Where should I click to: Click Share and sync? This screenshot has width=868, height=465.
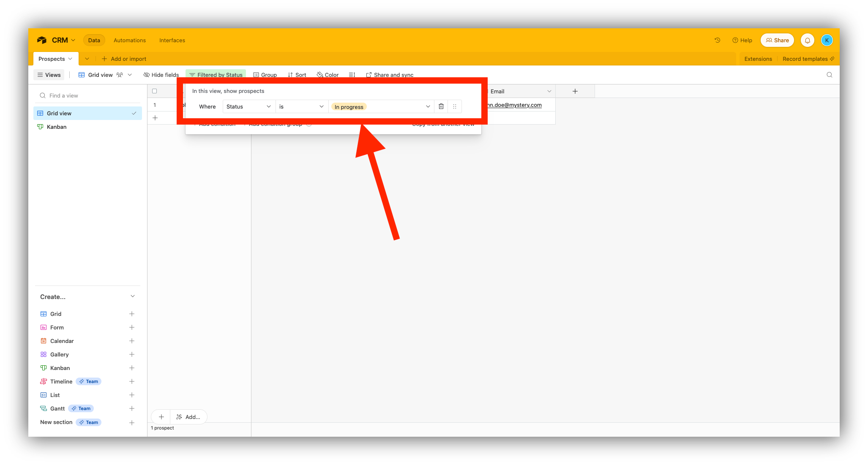(x=389, y=75)
